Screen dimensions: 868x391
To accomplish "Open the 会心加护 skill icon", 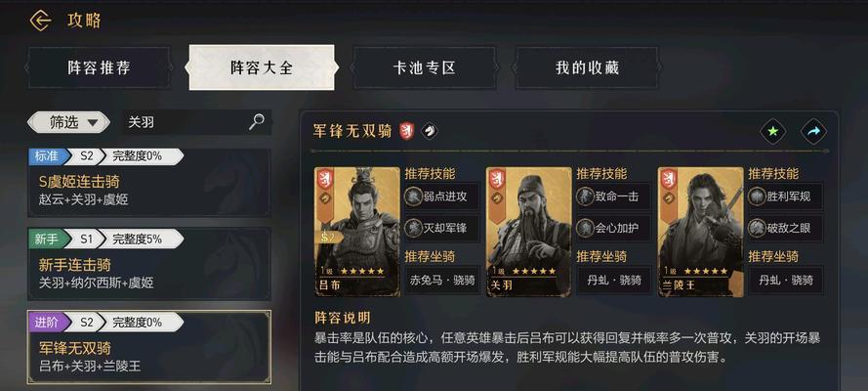I will coord(585,228).
